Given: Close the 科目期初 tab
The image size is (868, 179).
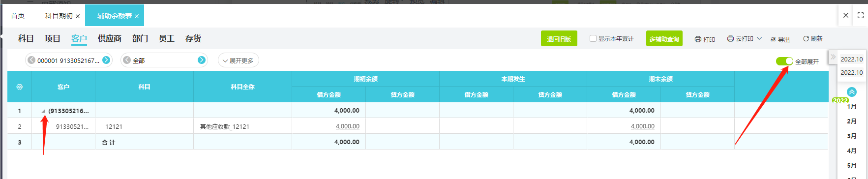Looking at the screenshot, I should (78, 16).
